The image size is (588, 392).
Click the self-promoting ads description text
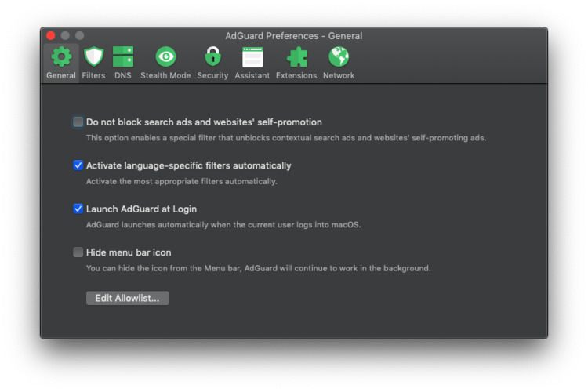pos(286,138)
